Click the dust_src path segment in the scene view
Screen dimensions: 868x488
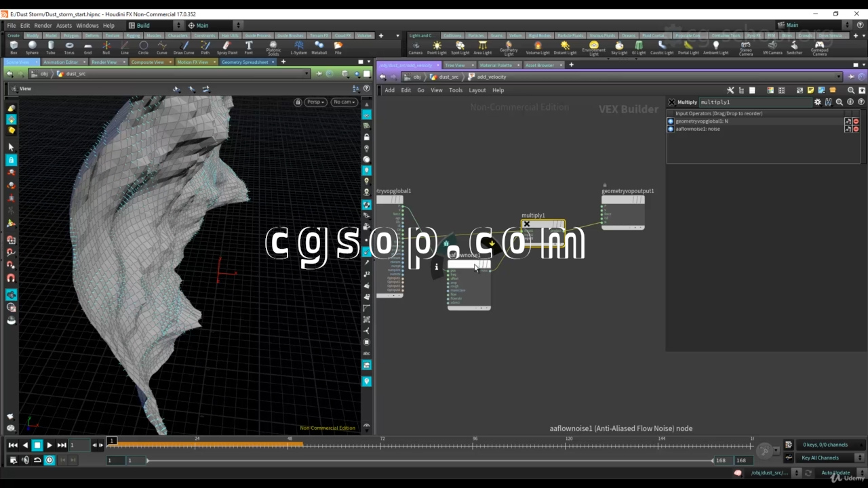(76, 74)
